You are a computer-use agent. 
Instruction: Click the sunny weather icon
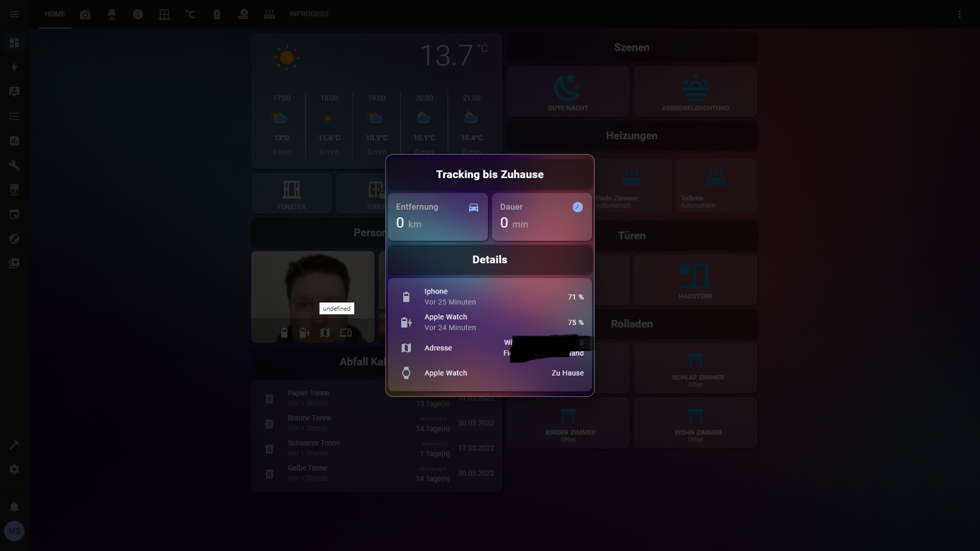(x=287, y=58)
